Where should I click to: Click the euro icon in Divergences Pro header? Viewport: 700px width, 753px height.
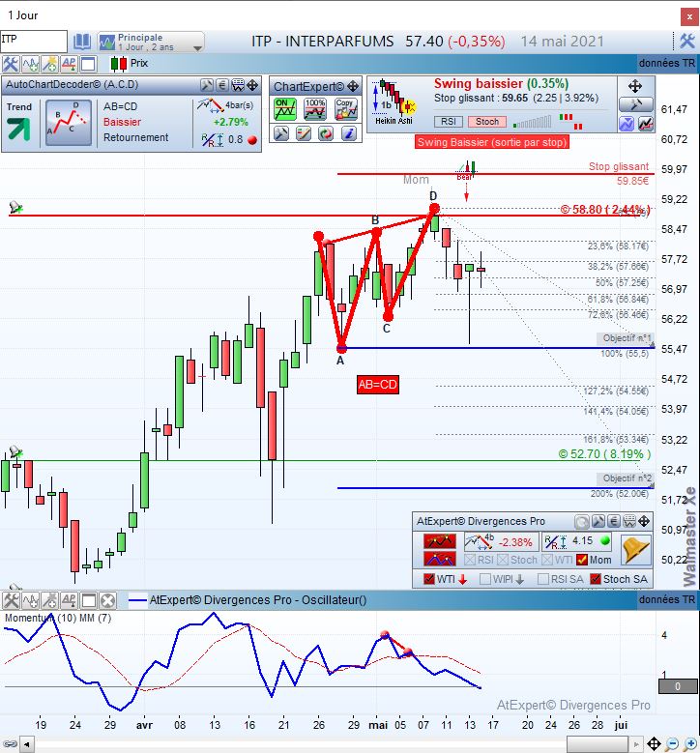614,522
